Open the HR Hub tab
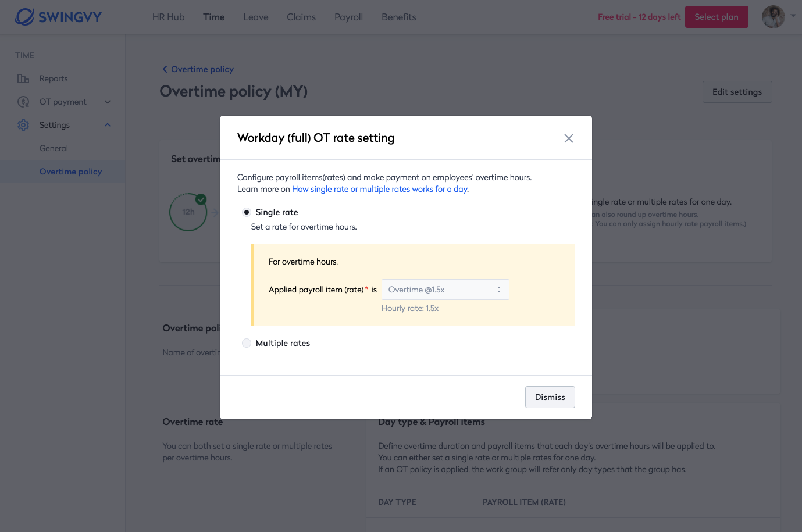Image resolution: width=802 pixels, height=532 pixels. point(168,17)
